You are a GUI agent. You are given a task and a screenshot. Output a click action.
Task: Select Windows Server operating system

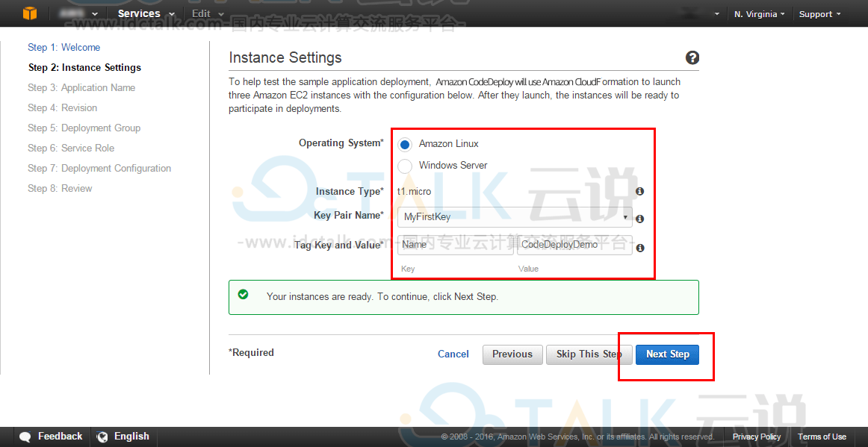[405, 166]
